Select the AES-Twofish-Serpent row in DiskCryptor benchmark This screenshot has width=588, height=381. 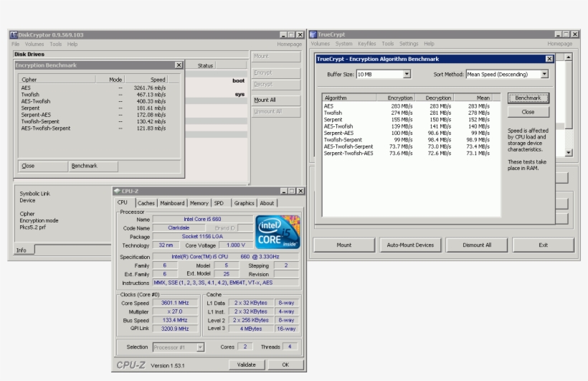pyautogui.click(x=94, y=128)
